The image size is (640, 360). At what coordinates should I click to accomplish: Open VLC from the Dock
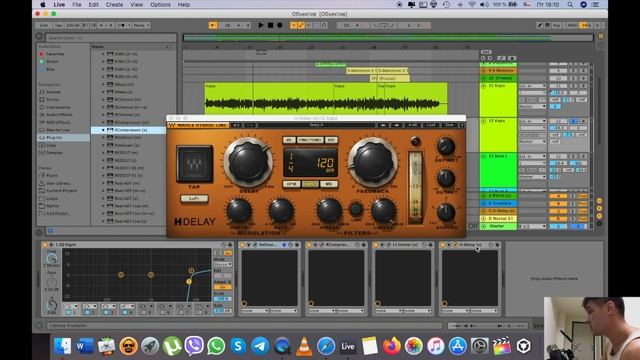click(304, 346)
